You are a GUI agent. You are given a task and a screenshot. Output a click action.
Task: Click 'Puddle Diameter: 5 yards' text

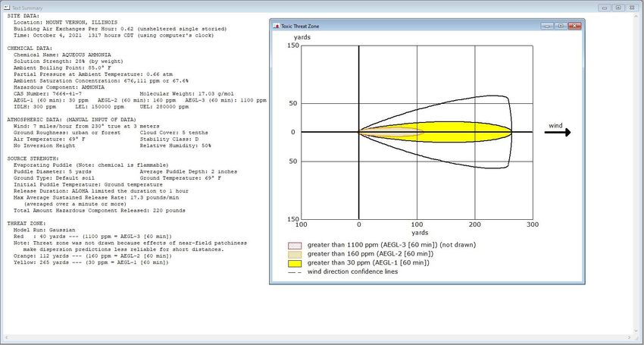point(52,171)
